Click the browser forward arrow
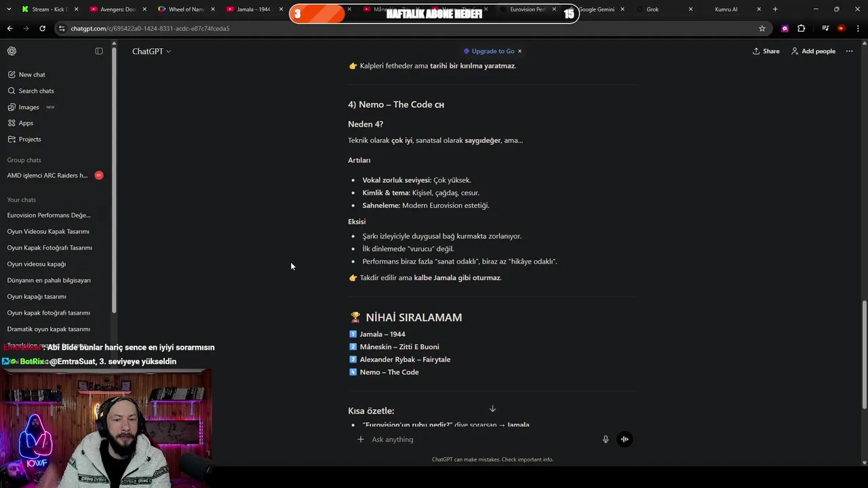868x488 pixels. coord(26,28)
